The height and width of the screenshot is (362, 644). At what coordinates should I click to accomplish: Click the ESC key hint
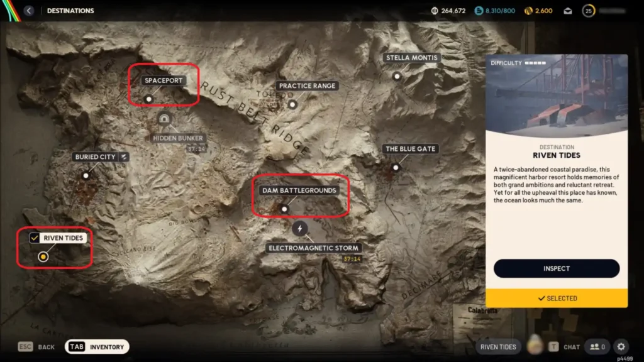click(x=25, y=347)
